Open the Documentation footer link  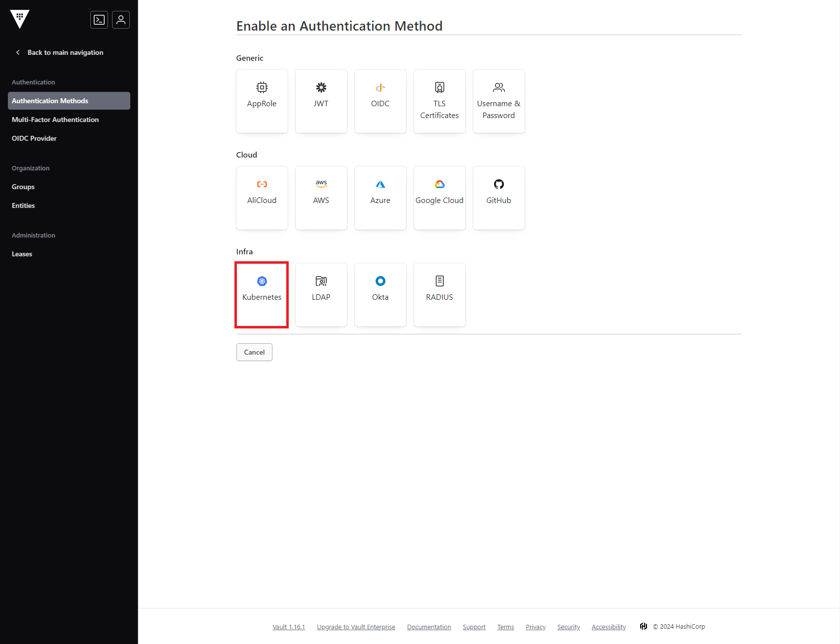429,627
